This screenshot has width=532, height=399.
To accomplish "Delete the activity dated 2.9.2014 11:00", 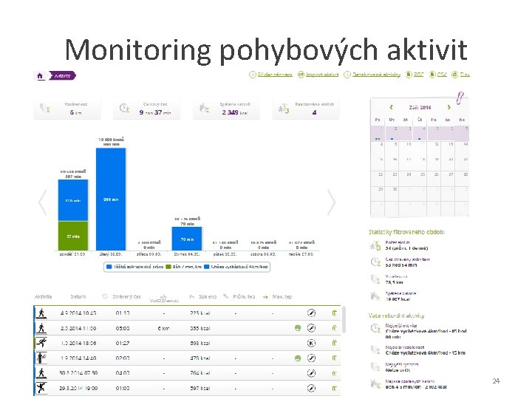I will [x=334, y=328].
